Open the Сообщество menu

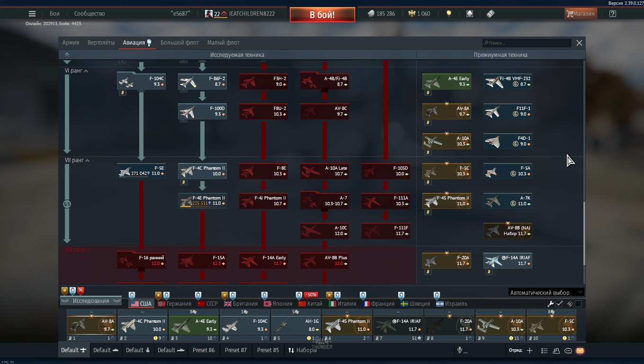click(89, 14)
